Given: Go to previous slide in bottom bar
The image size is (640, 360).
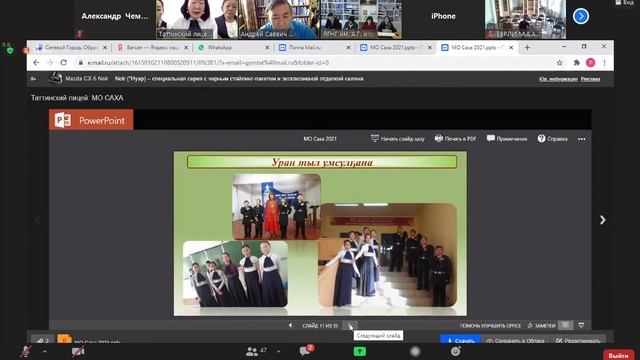Looking at the screenshot, I should (290, 325).
